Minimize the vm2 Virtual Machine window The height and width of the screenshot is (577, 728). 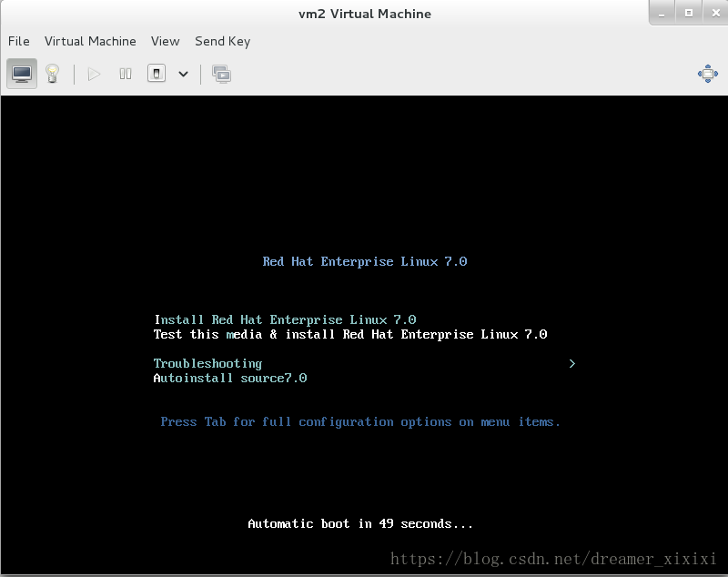(662, 13)
